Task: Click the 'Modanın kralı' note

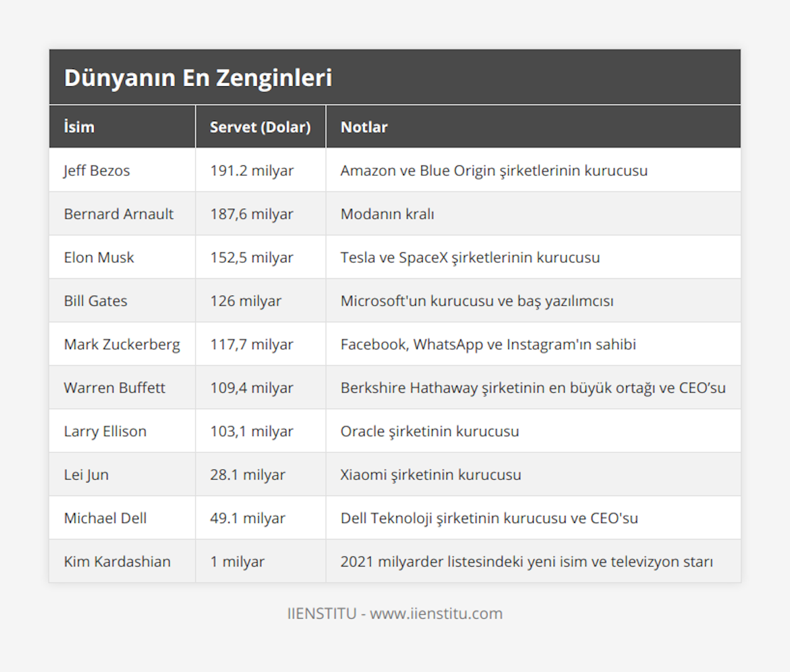Action: 387,214
